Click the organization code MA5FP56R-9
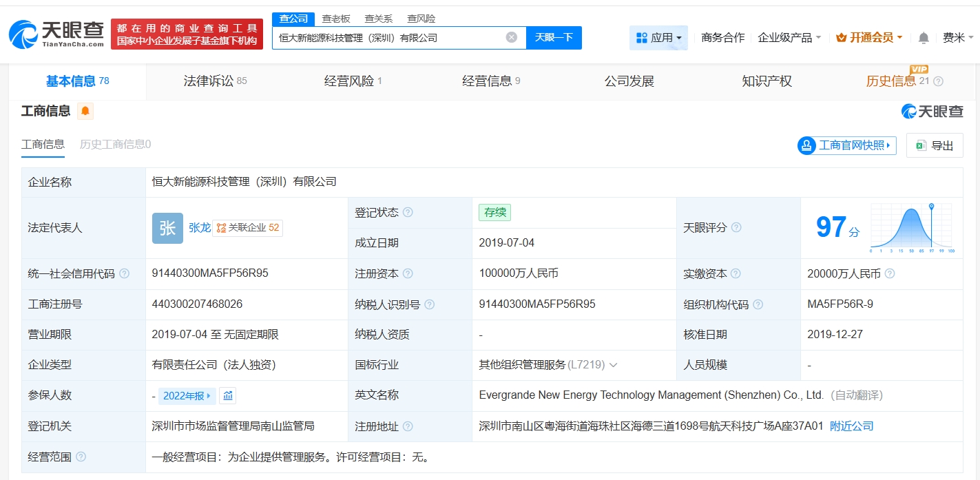 click(x=840, y=304)
